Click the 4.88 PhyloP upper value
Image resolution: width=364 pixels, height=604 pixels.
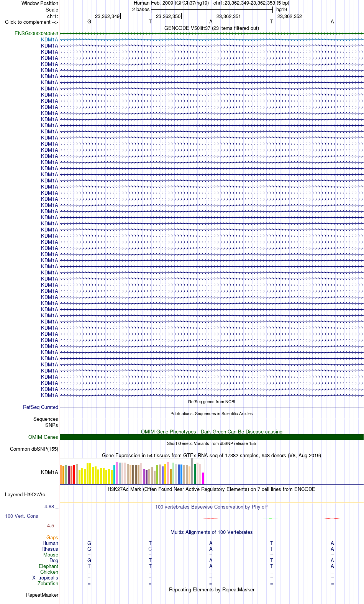(x=49, y=507)
